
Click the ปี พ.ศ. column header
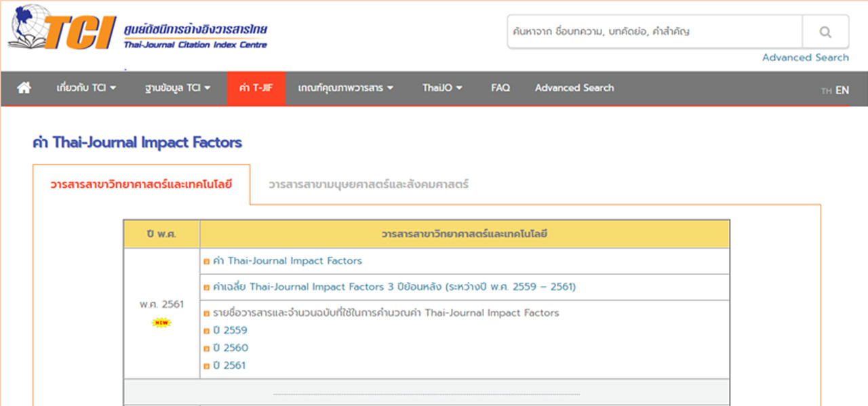pyautogui.click(x=161, y=235)
